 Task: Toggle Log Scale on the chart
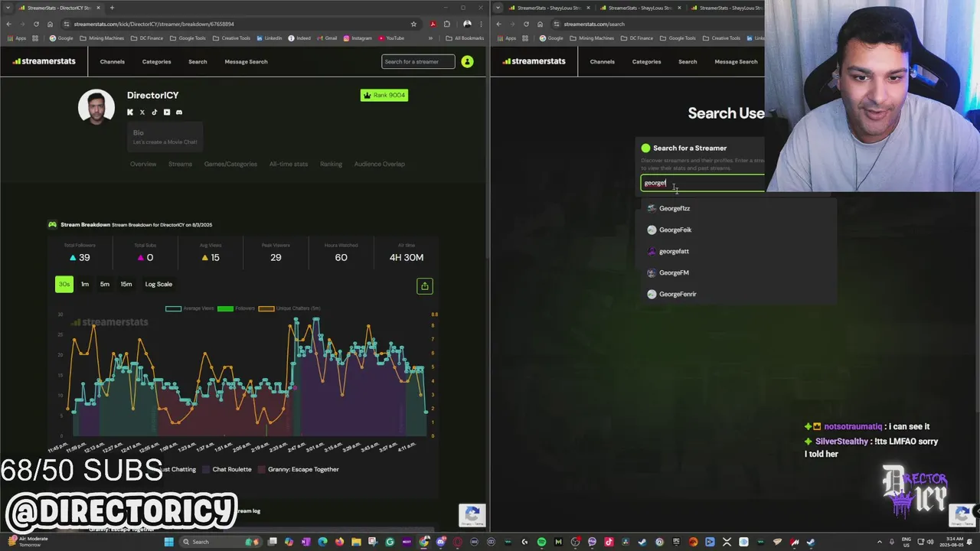[x=158, y=284]
